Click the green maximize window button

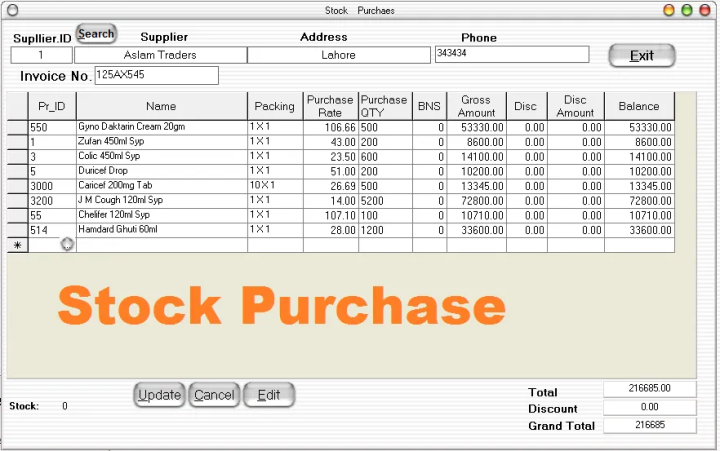click(686, 10)
